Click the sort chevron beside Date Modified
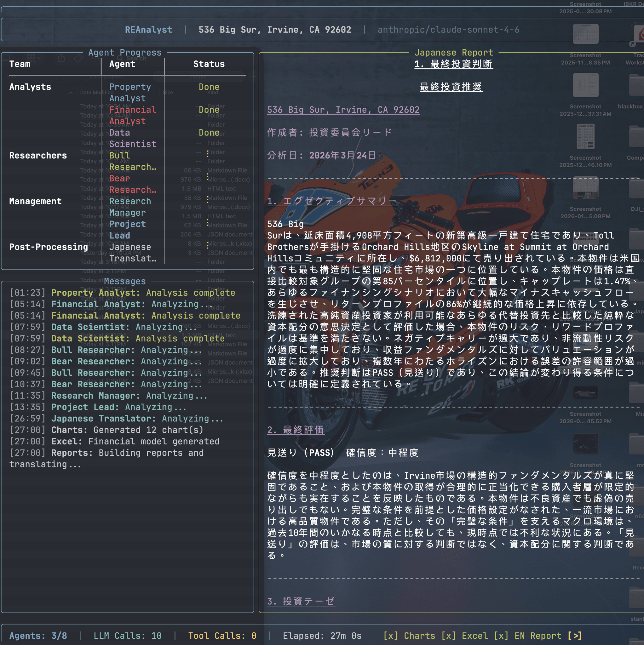The height and width of the screenshot is (645, 644). (x=71, y=93)
